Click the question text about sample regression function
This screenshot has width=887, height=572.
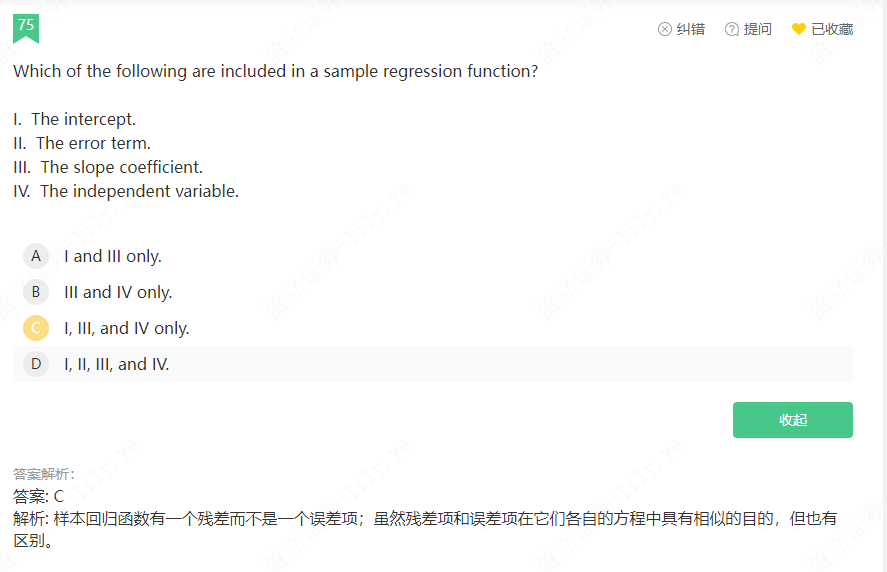(x=276, y=71)
